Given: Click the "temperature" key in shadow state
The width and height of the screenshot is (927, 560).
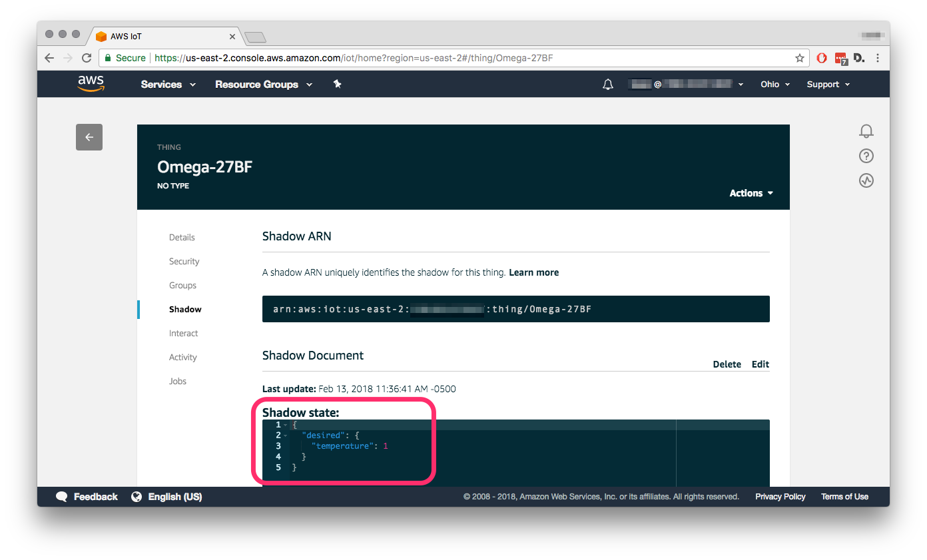Looking at the screenshot, I should [x=342, y=446].
